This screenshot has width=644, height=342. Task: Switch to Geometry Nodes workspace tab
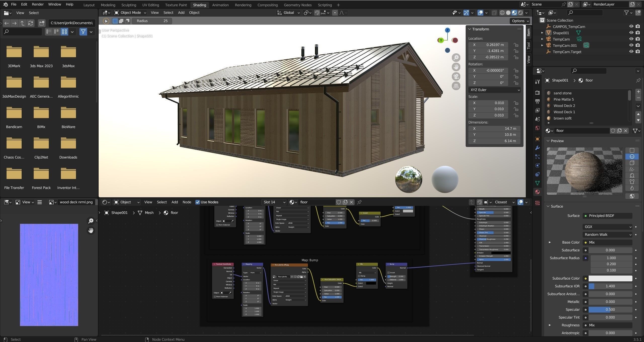(x=298, y=5)
